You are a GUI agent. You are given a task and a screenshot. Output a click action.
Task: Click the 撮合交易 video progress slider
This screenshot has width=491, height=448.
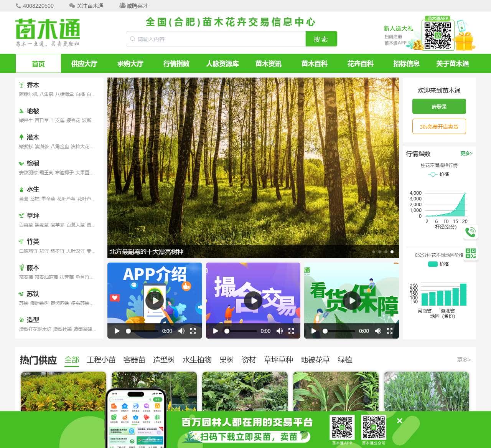241,331
